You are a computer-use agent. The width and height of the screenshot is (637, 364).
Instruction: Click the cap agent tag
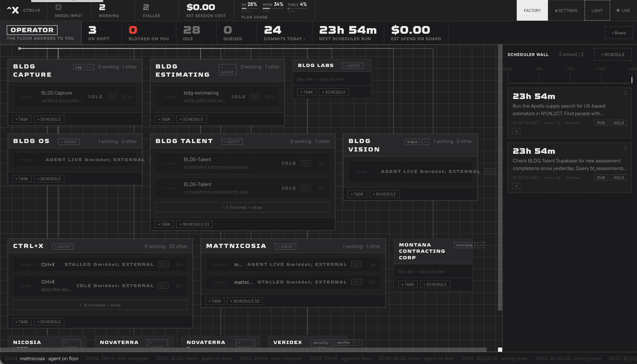[x=79, y=67]
